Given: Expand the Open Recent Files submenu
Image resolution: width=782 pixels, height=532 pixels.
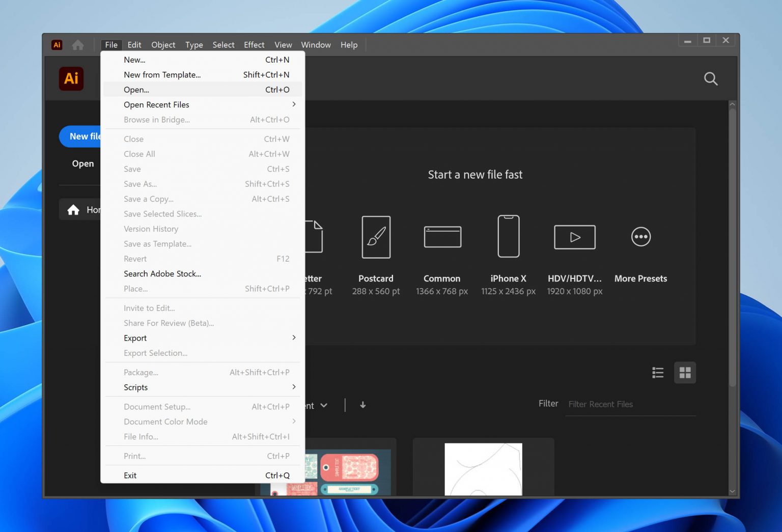Looking at the screenshot, I should tap(156, 104).
